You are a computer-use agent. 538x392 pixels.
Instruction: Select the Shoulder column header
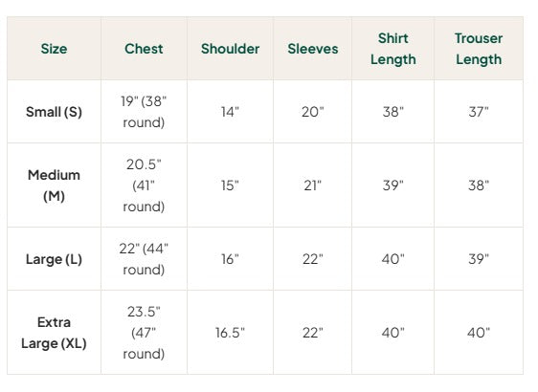(x=230, y=49)
